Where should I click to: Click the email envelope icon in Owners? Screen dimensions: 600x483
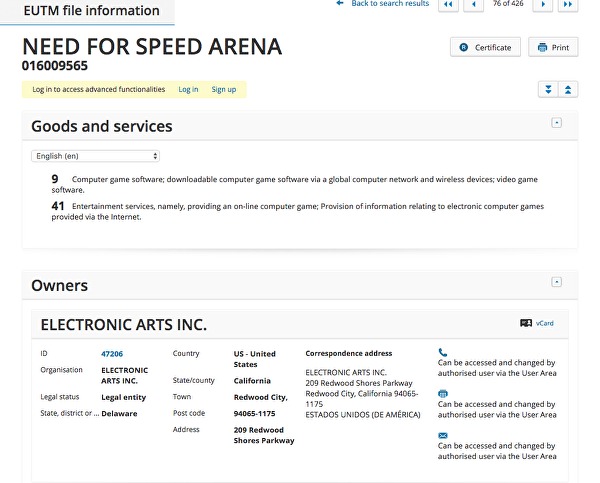443,436
